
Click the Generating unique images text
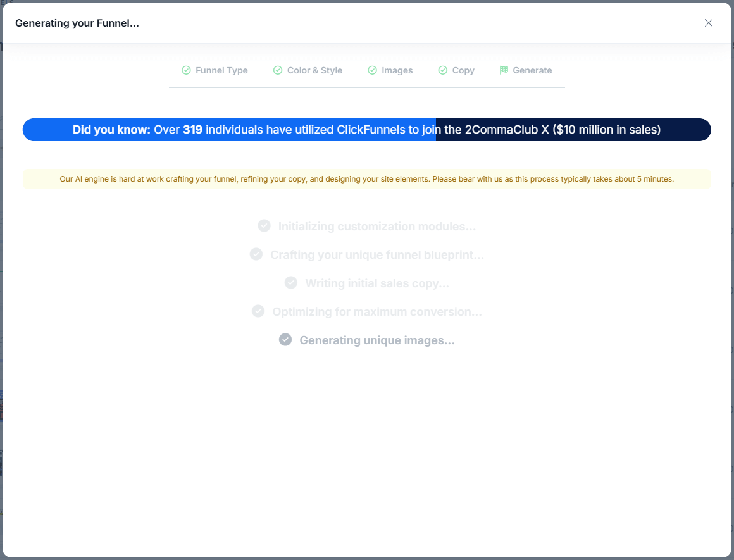pos(377,340)
